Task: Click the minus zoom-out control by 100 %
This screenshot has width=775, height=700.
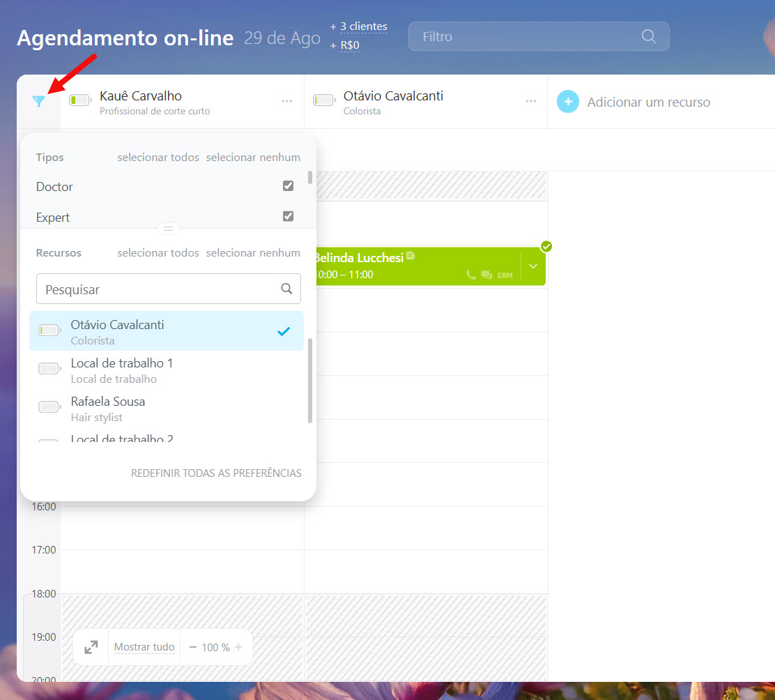Action: [x=193, y=648]
